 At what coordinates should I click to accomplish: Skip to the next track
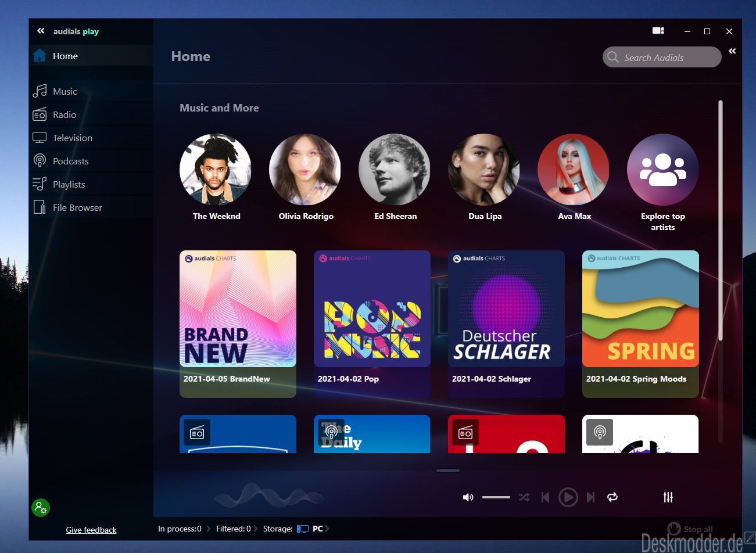point(590,497)
